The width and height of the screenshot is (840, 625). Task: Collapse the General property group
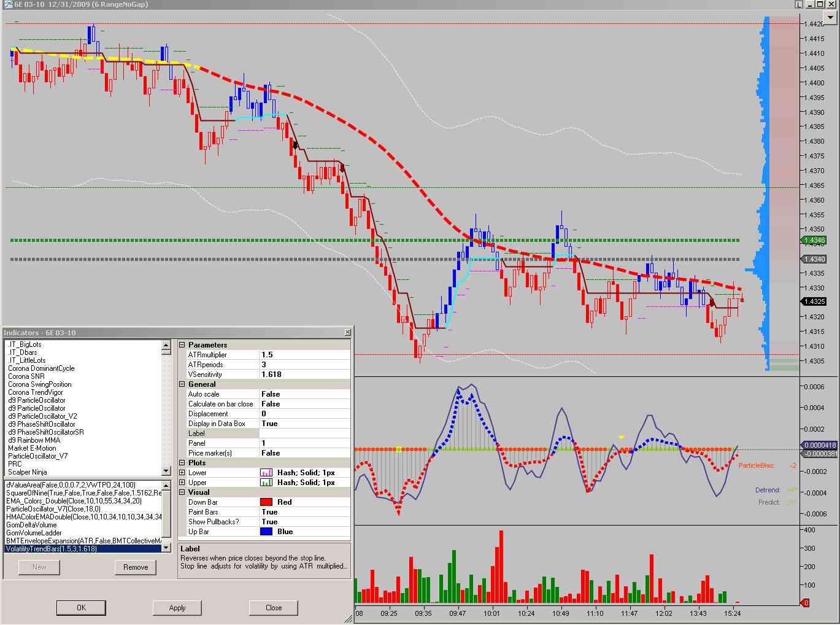tap(182, 384)
